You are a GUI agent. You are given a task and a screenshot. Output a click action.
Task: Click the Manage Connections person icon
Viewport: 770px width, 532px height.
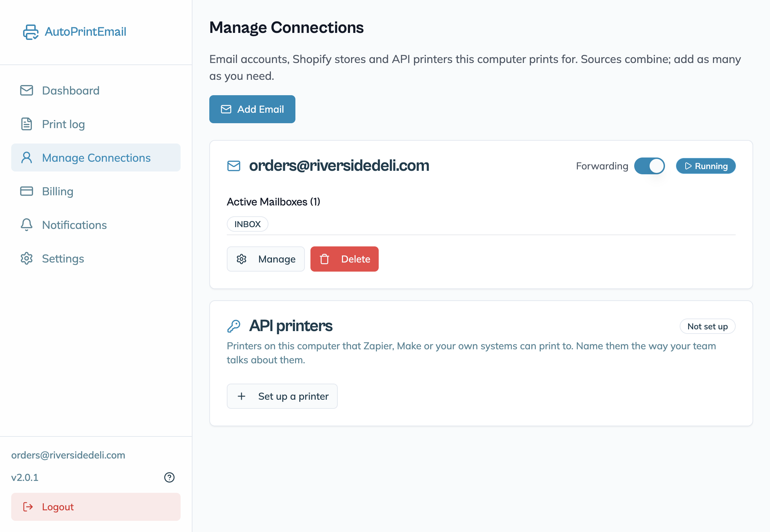pyautogui.click(x=27, y=157)
